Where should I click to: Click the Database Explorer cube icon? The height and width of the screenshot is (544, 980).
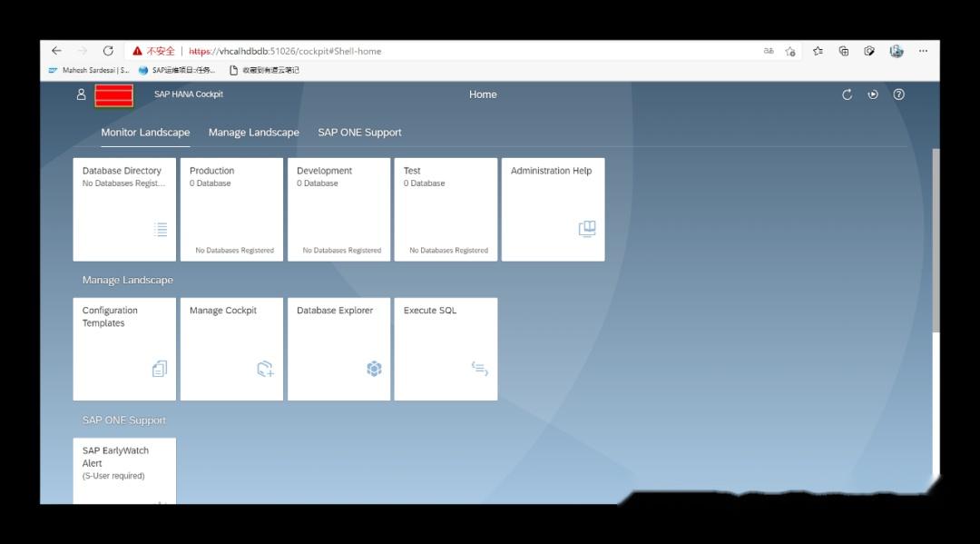pos(375,369)
